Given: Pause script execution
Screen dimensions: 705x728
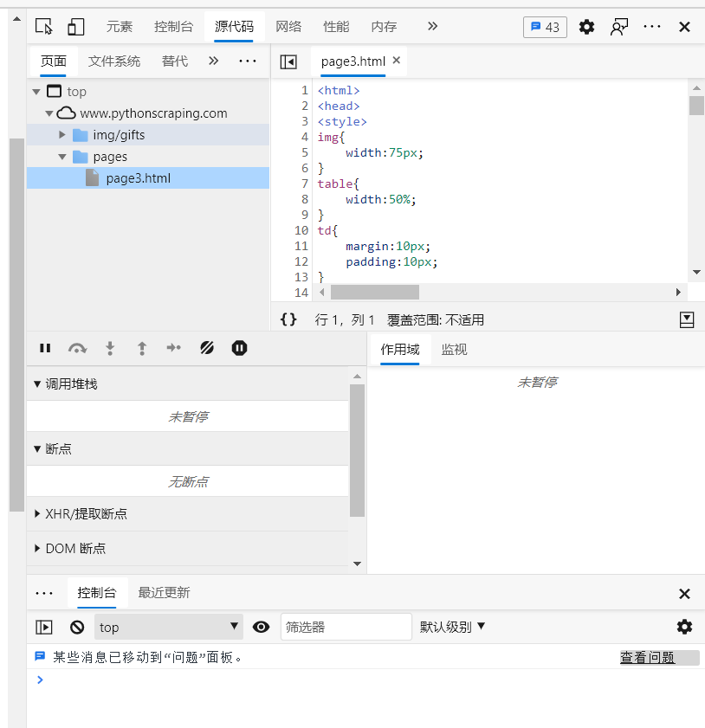Looking at the screenshot, I should 45,348.
